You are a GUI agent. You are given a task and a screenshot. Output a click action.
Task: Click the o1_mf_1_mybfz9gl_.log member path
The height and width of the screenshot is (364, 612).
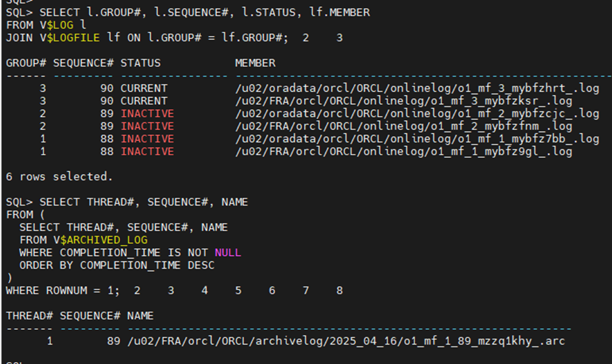(404, 152)
